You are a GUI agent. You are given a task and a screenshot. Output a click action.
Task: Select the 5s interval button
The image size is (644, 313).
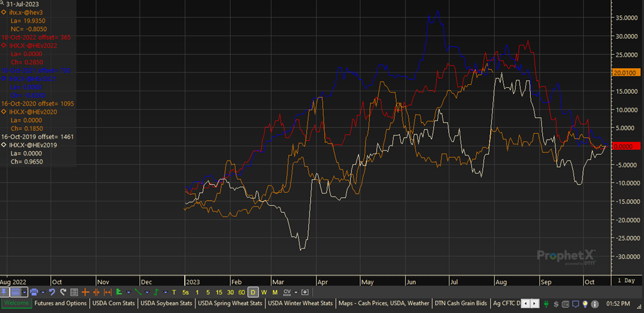coord(185,292)
